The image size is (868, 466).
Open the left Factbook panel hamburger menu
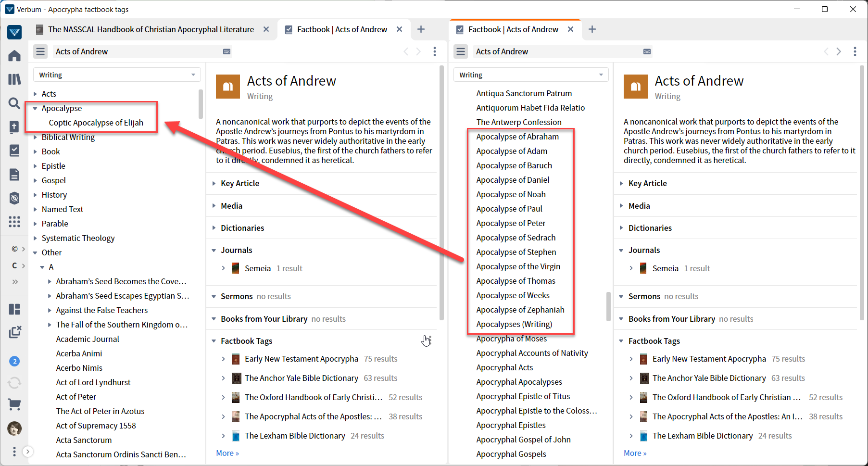pyautogui.click(x=40, y=51)
